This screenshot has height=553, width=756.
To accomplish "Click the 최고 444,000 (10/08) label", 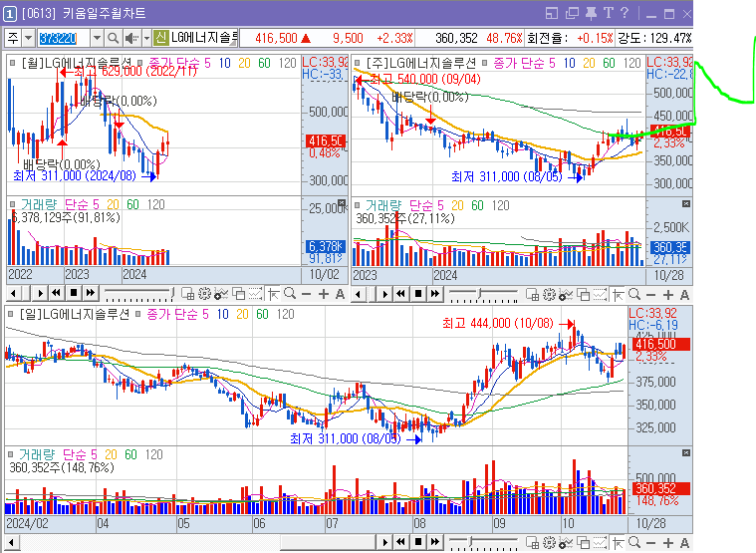I will (498, 323).
